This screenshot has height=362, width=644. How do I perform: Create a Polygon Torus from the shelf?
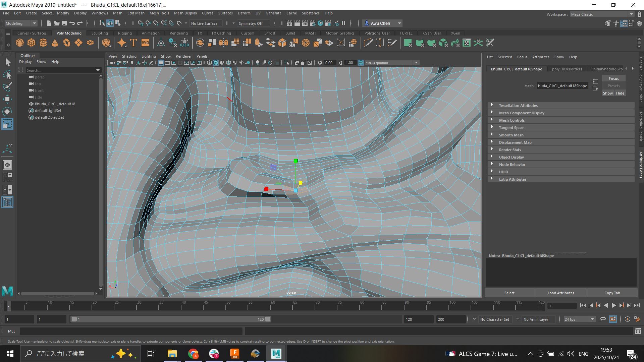coord(66,43)
